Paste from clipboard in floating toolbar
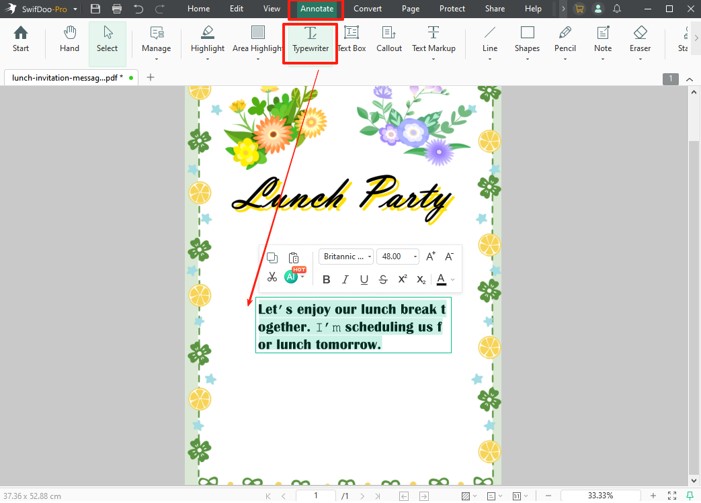701x503 pixels. tap(293, 258)
